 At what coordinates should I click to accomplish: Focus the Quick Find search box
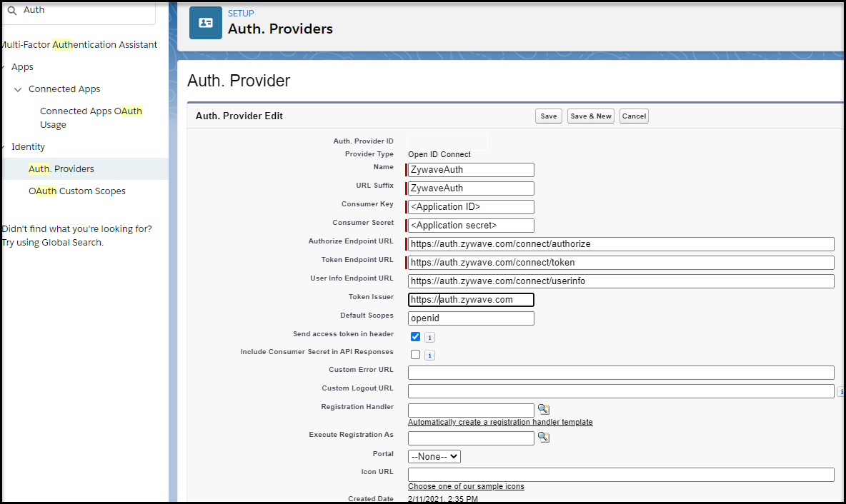coord(79,12)
